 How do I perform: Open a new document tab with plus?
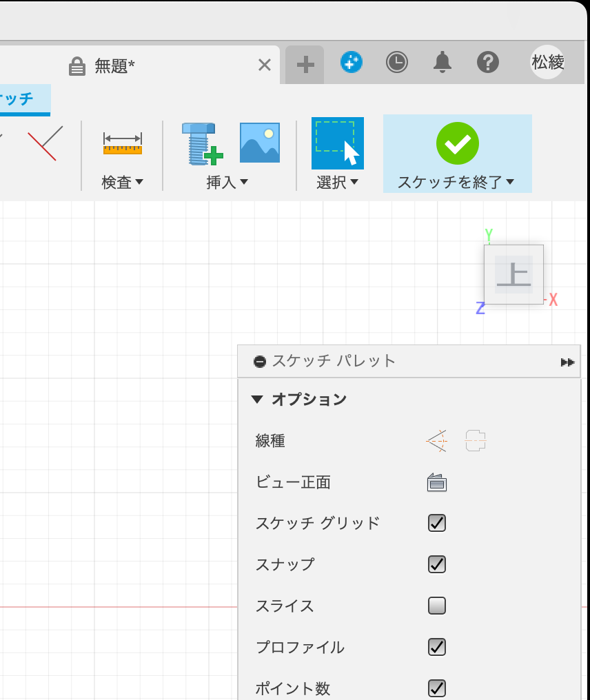[x=303, y=63]
